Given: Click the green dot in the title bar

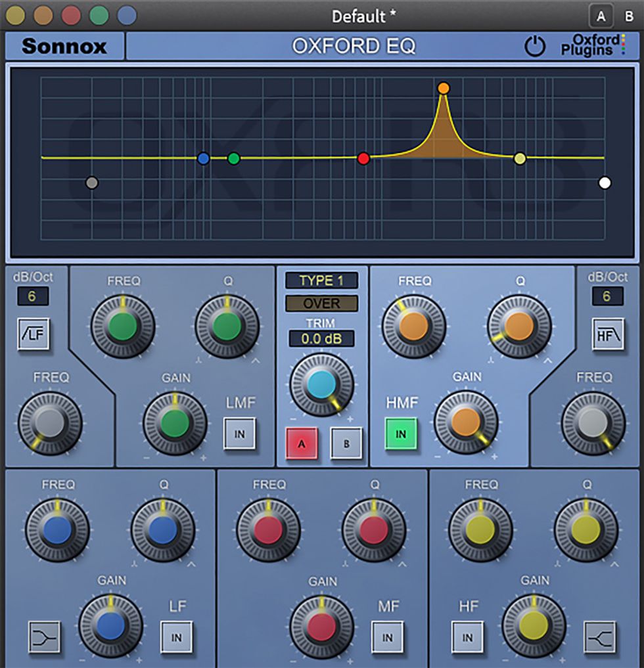Looking at the screenshot, I should 99,16.
